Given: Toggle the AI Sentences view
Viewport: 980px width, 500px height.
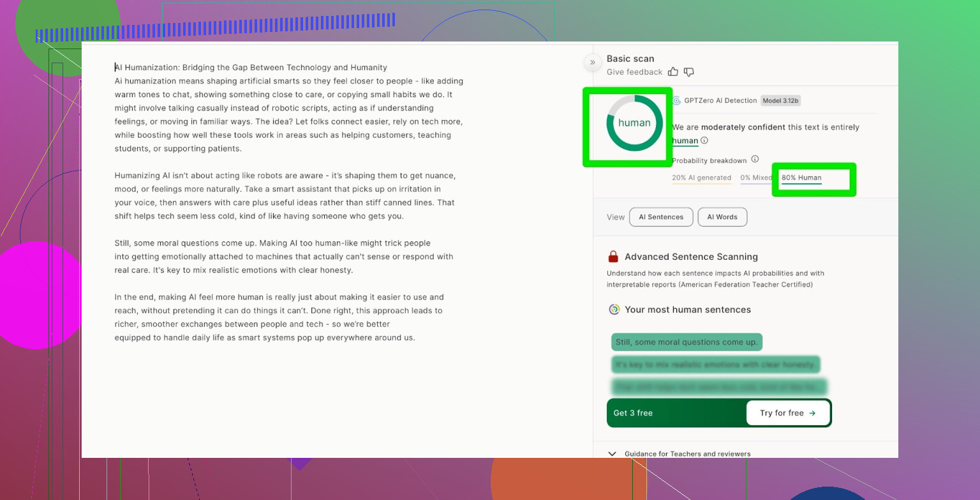Looking at the screenshot, I should (x=660, y=217).
